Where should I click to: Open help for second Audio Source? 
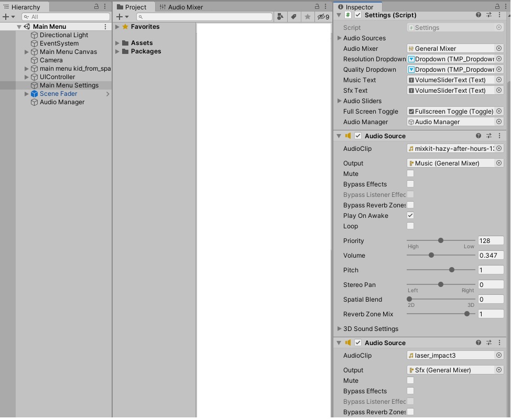pos(479,342)
